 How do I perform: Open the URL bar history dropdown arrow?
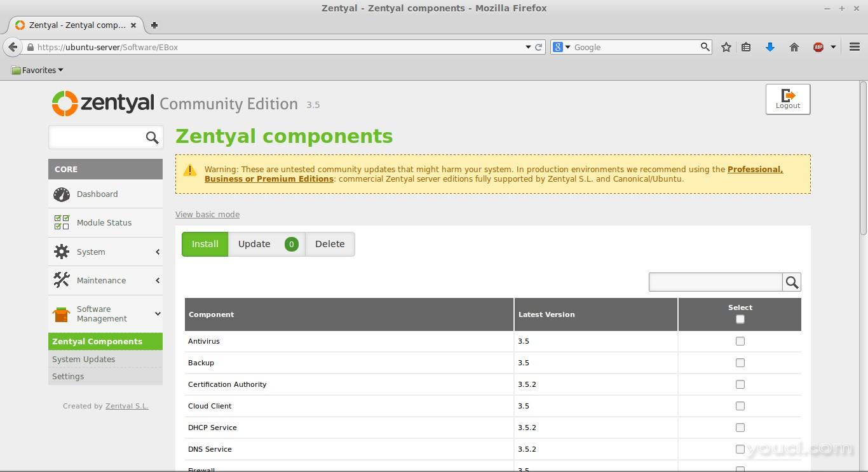pos(528,47)
